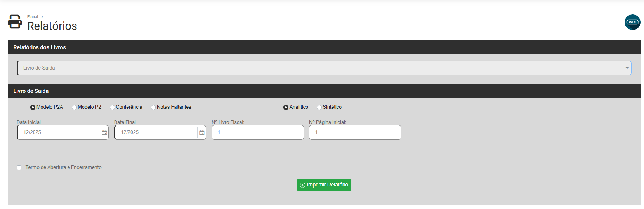
Task: Click the printer icon beside Relatórios
Action: point(15,22)
